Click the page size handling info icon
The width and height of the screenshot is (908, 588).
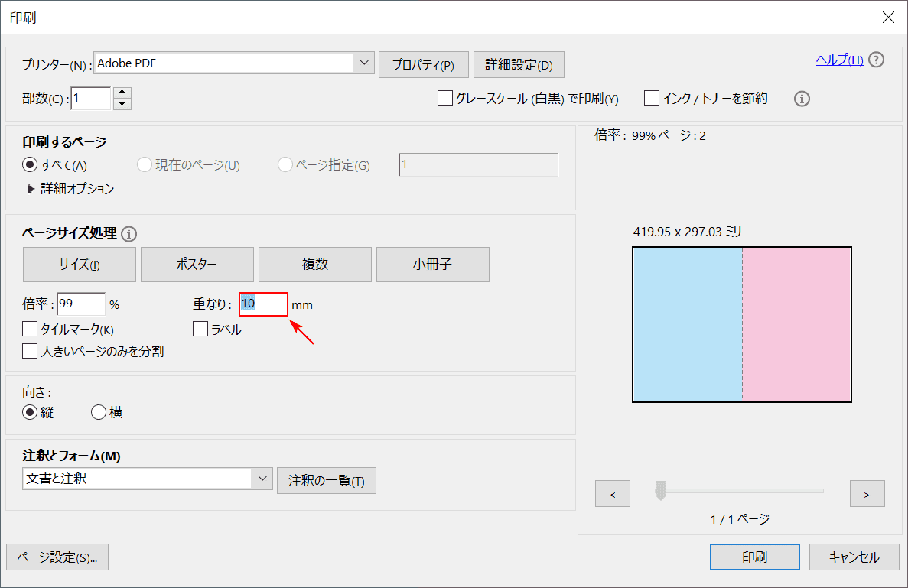coord(129,234)
